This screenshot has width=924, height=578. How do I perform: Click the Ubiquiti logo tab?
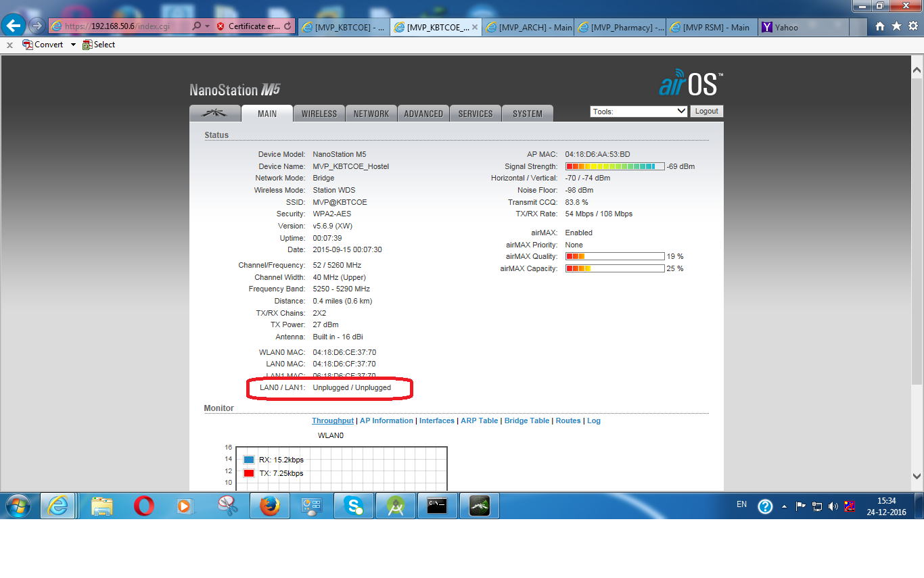215,114
